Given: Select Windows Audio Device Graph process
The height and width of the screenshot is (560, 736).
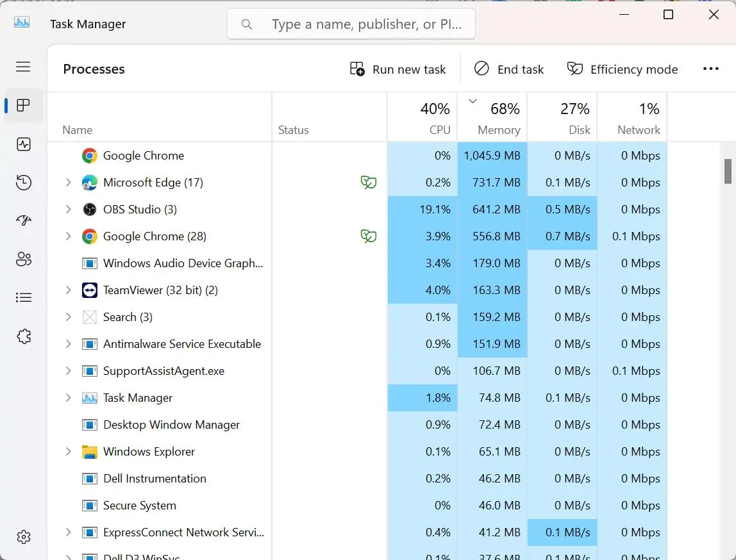Looking at the screenshot, I should [357, 263].
